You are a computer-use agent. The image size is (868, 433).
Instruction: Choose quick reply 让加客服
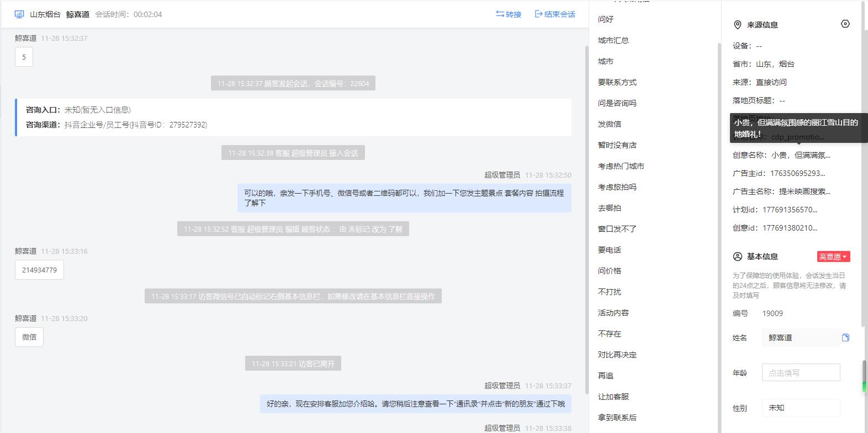coord(613,397)
